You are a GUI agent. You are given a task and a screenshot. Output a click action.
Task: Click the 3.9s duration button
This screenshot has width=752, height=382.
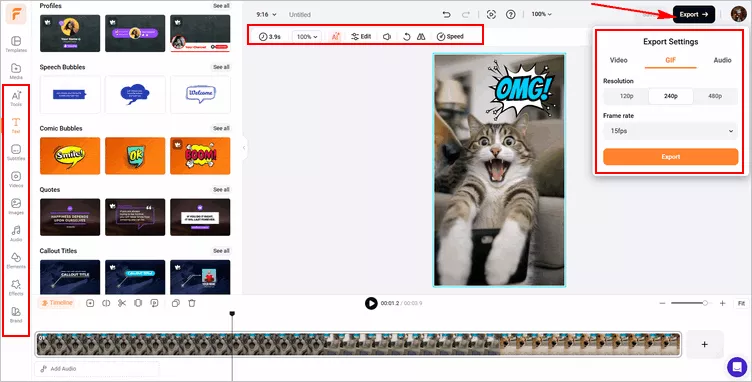coord(270,36)
